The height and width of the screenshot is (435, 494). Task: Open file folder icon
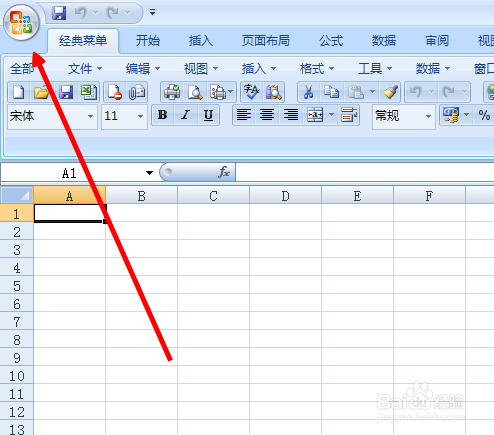42,92
